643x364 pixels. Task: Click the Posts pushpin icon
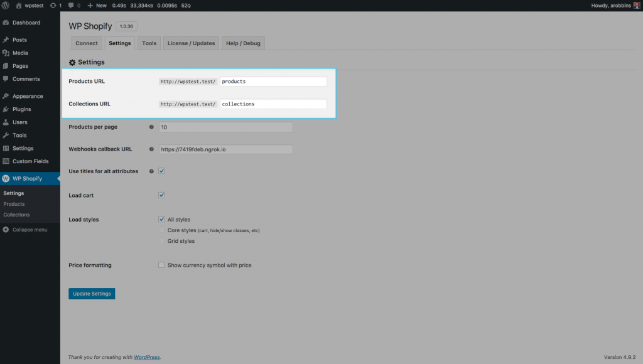click(6, 40)
